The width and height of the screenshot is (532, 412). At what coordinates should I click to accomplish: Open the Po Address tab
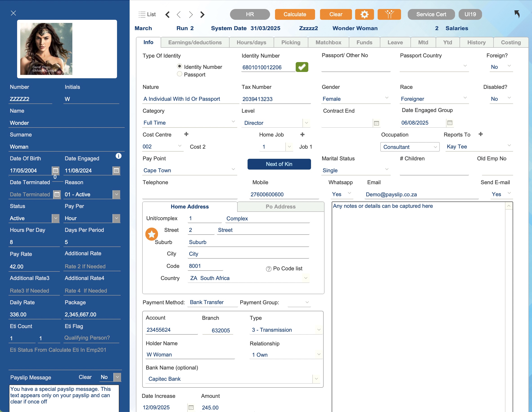point(280,207)
